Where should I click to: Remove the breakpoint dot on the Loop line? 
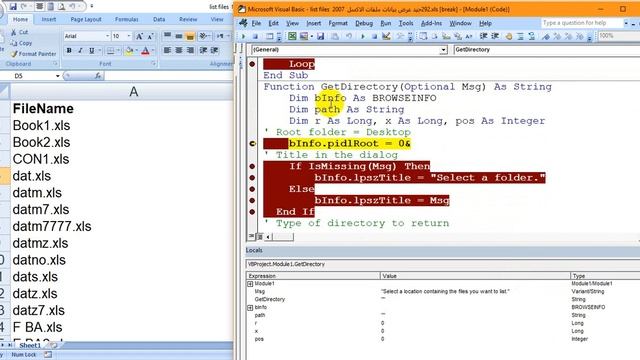(x=252, y=64)
